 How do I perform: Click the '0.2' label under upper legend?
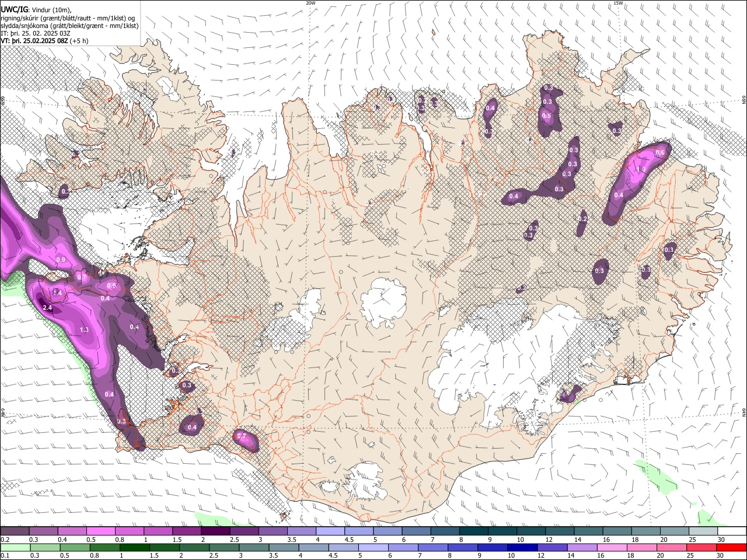pyautogui.click(x=5, y=540)
